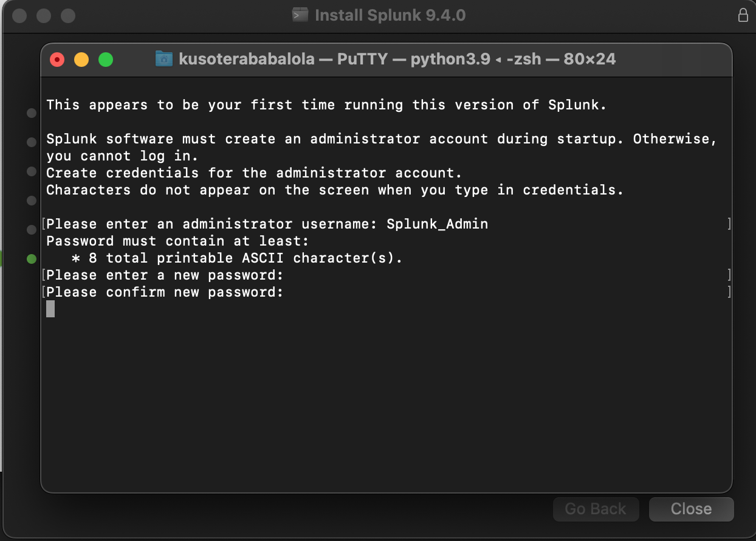Click the 'Please enter a new password' prompt
Image resolution: width=756 pixels, height=541 pixels.
click(165, 275)
